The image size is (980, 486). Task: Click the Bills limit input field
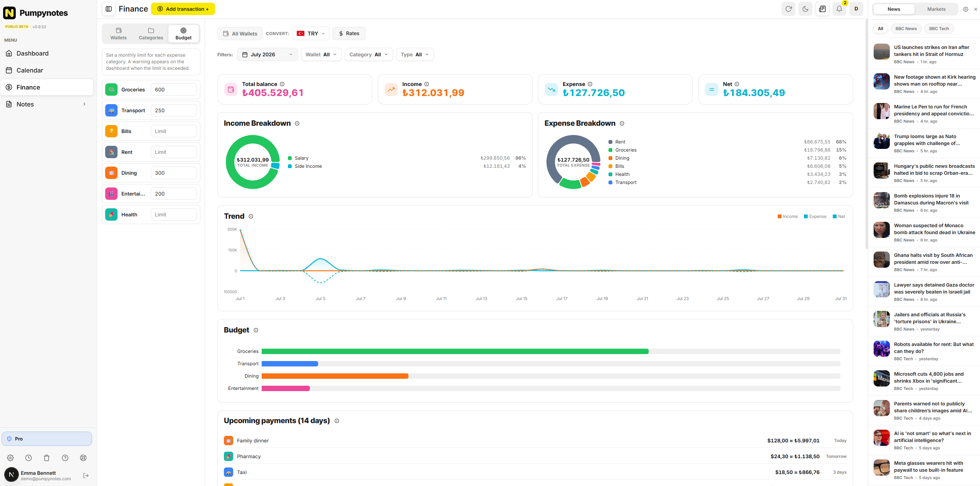click(173, 132)
